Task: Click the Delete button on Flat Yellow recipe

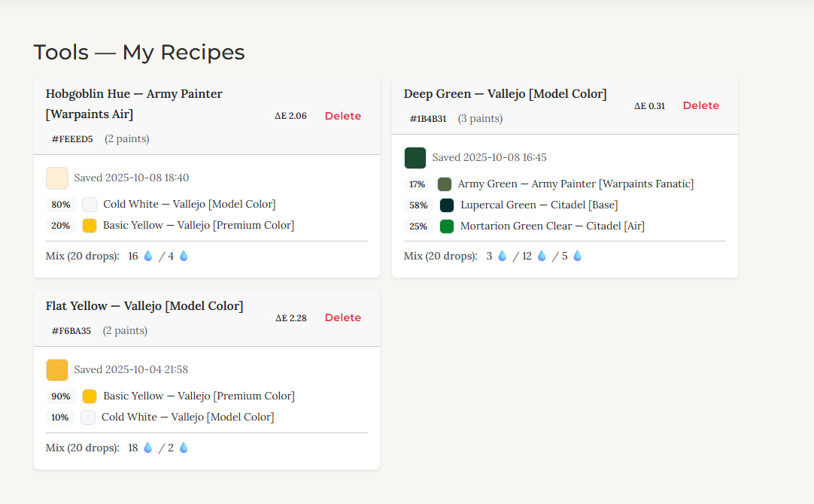Action: (342, 317)
